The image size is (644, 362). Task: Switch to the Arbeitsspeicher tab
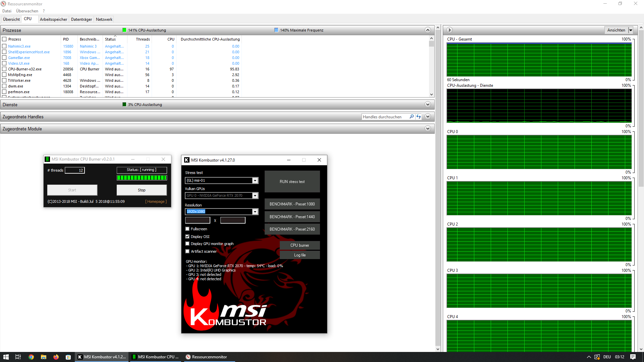pyautogui.click(x=53, y=19)
